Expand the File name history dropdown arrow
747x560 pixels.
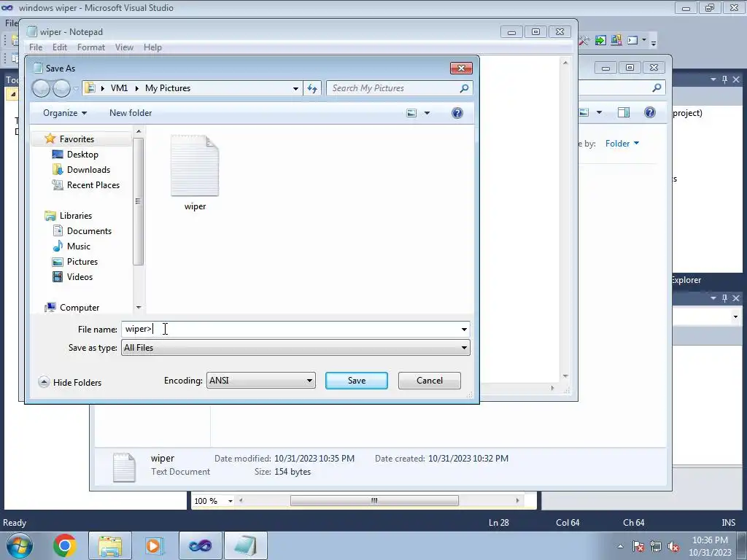[x=463, y=329]
